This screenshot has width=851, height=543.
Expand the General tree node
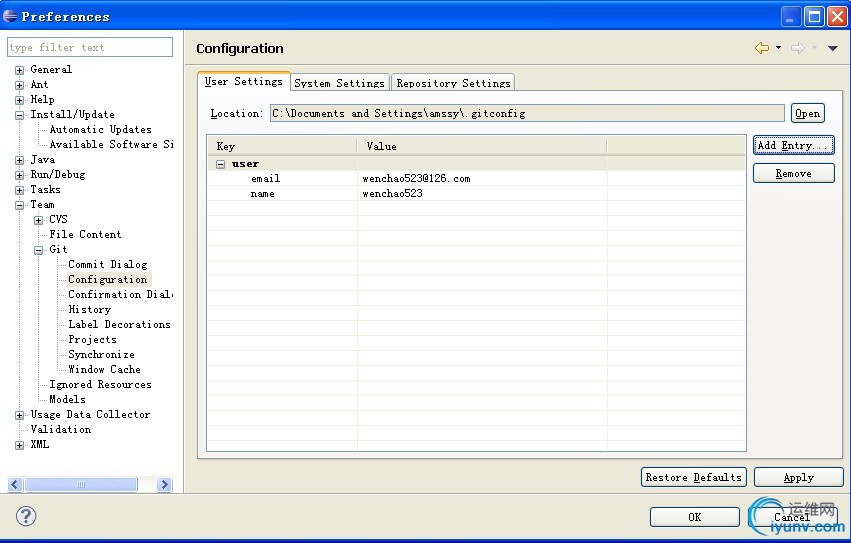[x=20, y=70]
